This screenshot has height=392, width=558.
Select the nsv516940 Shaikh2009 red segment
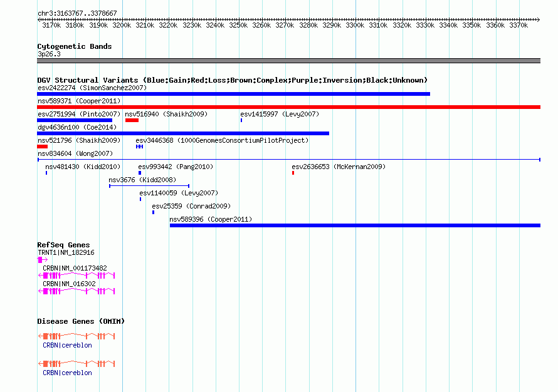point(132,120)
